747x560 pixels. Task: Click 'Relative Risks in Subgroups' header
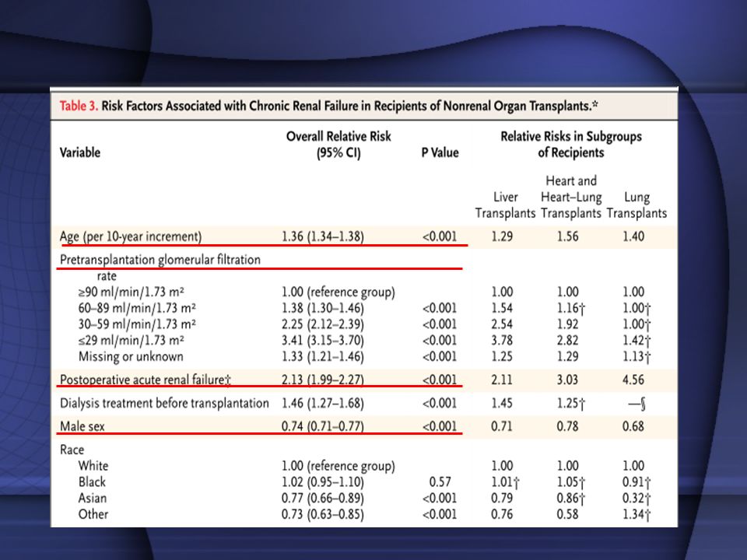pos(571,137)
